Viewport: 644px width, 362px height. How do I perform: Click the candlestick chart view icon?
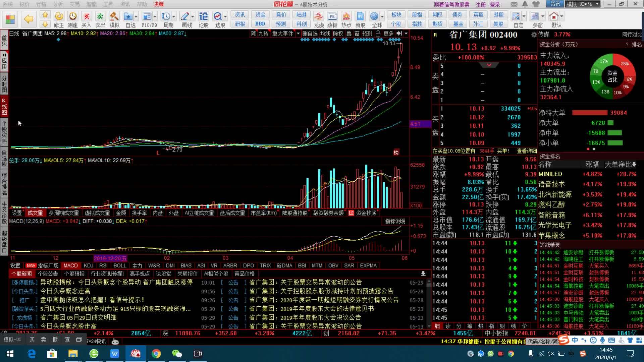coord(4,106)
